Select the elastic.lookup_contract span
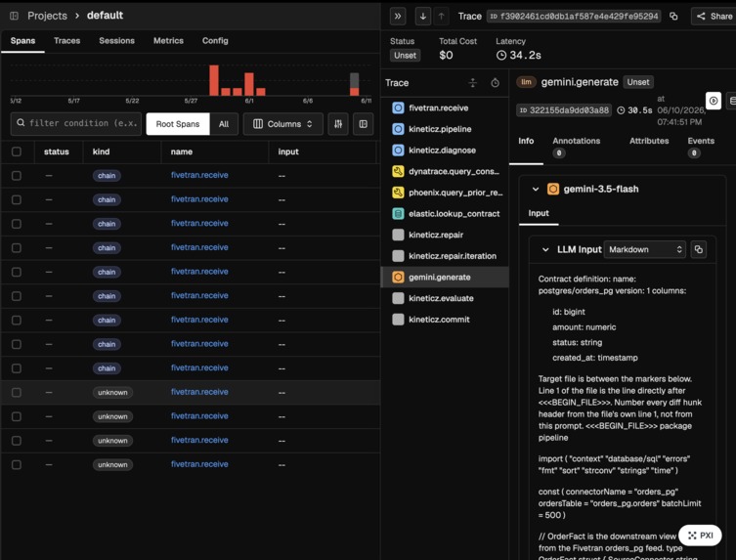This screenshot has width=736, height=560. pyautogui.click(x=445, y=214)
